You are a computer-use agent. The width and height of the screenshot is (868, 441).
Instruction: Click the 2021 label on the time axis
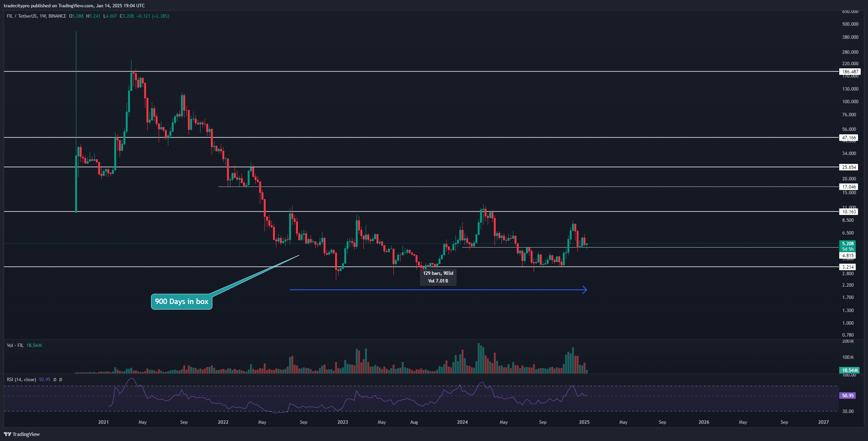tap(104, 422)
